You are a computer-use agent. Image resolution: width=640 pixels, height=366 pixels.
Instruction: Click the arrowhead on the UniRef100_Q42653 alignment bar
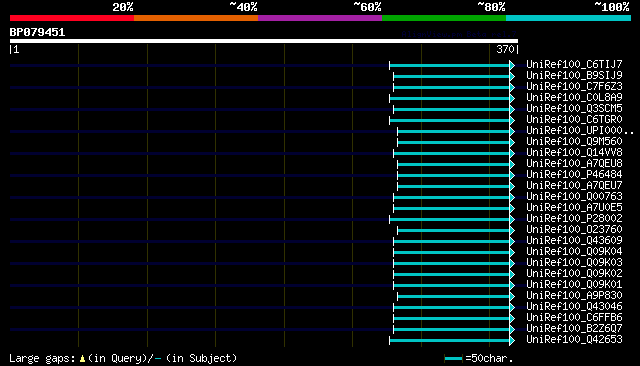(x=512, y=340)
